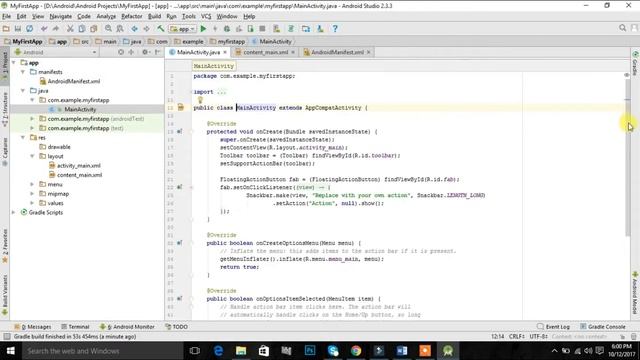
Task: Toggle the Structure tool window button
Action: click(5, 109)
